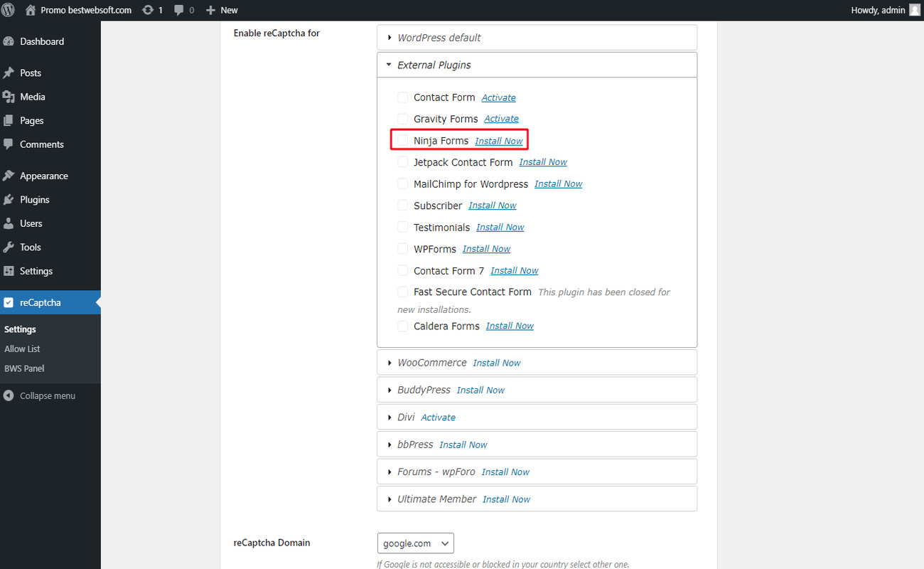The height and width of the screenshot is (569, 924).
Task: Open the reCaptcha Domain google.com dropdown
Action: click(x=416, y=543)
